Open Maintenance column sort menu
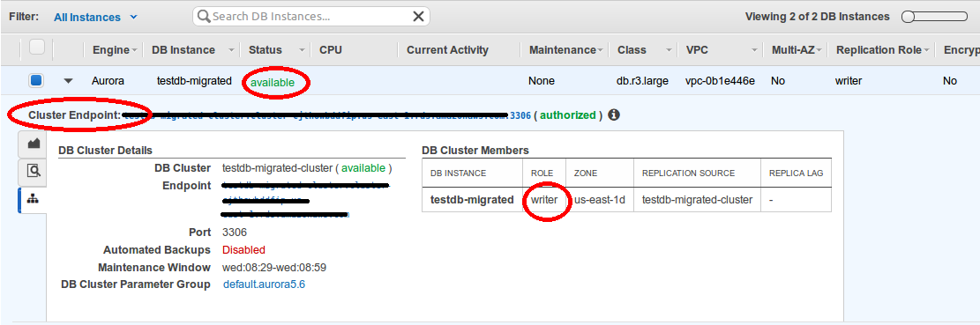The width and height of the screenshot is (980, 325). coord(600,50)
